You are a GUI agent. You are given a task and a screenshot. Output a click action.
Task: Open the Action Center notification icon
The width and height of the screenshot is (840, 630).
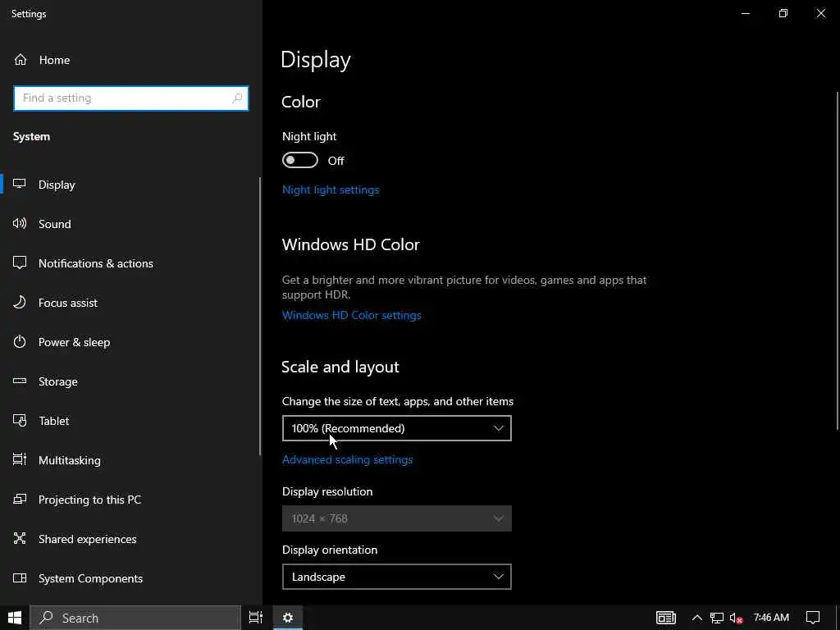(x=813, y=618)
